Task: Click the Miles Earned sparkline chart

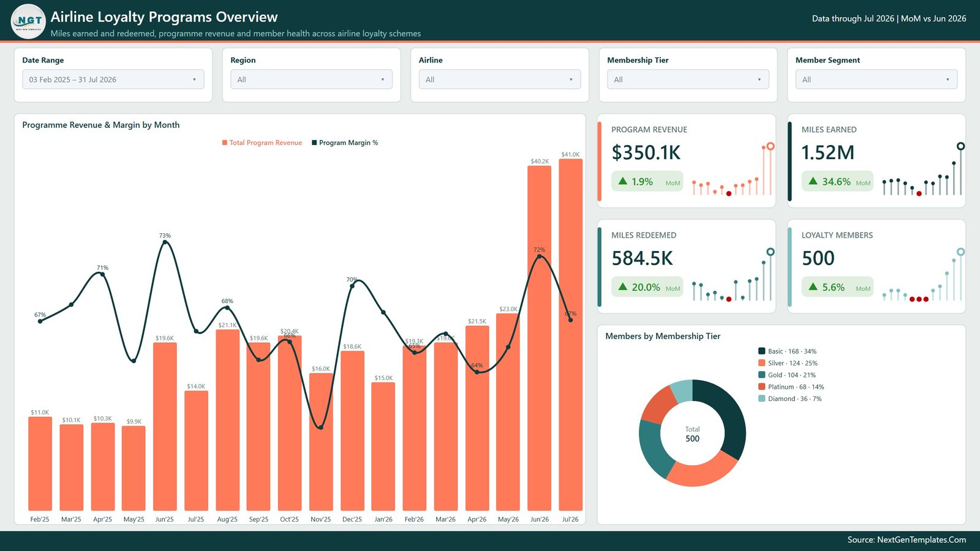Action: tap(922, 170)
